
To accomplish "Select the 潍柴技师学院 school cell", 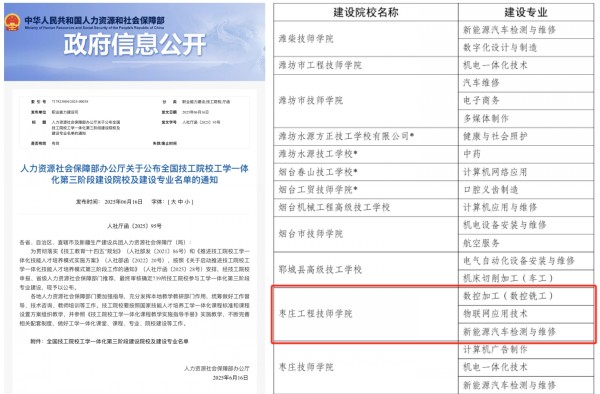I will coord(366,39).
